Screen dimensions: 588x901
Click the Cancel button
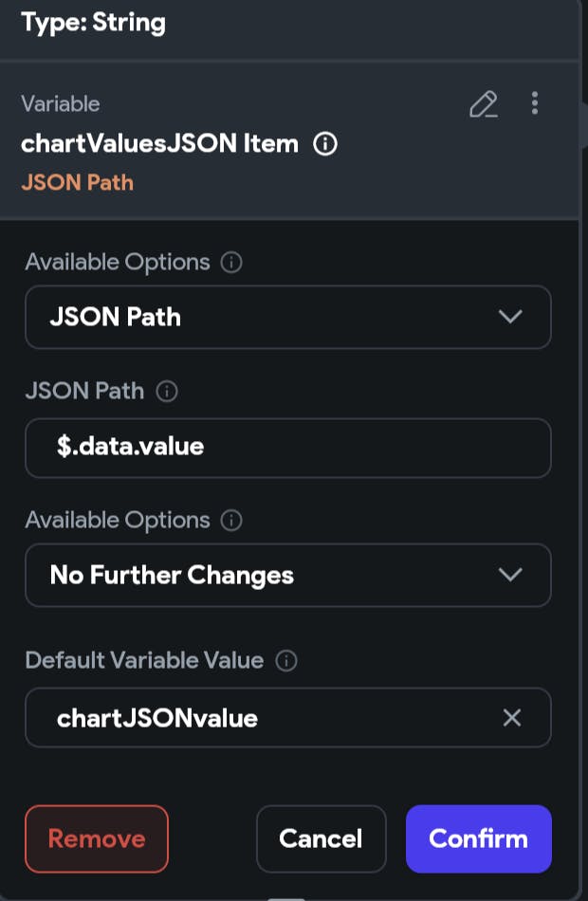[x=321, y=839]
